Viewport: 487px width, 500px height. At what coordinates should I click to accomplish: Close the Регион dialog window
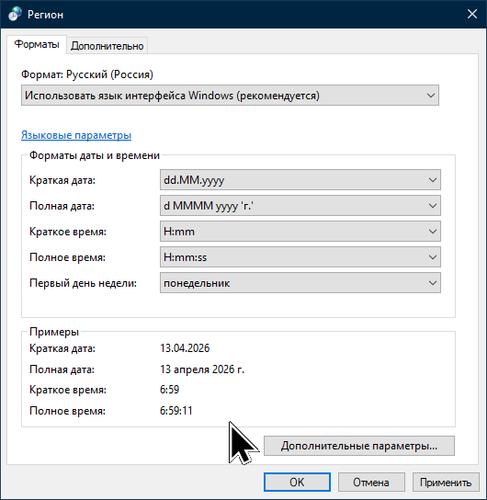click(x=472, y=14)
